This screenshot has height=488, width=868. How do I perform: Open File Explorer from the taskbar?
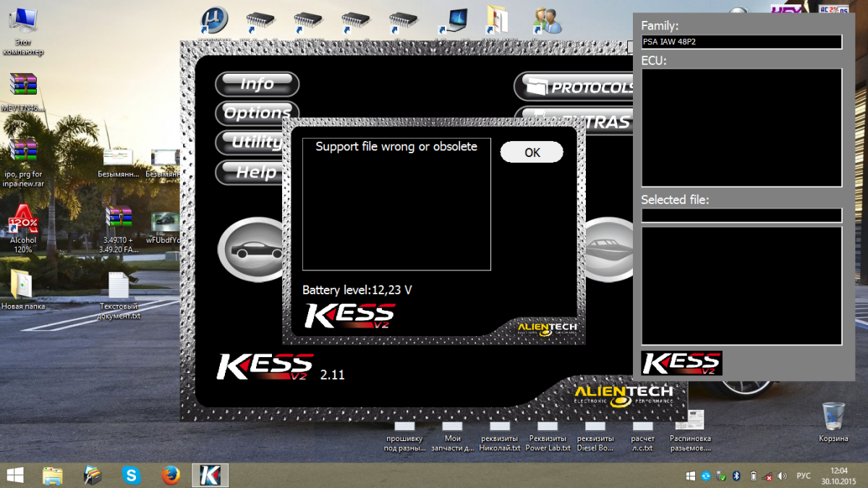[53, 475]
